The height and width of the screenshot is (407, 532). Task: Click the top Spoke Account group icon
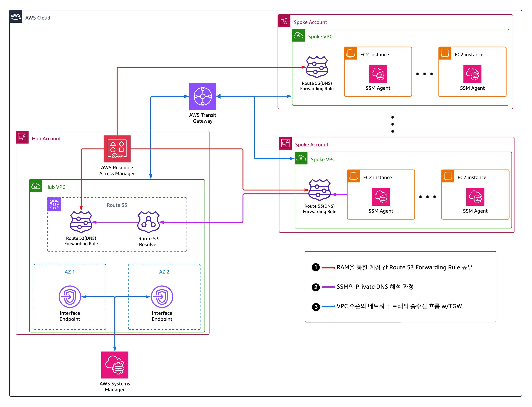click(284, 21)
